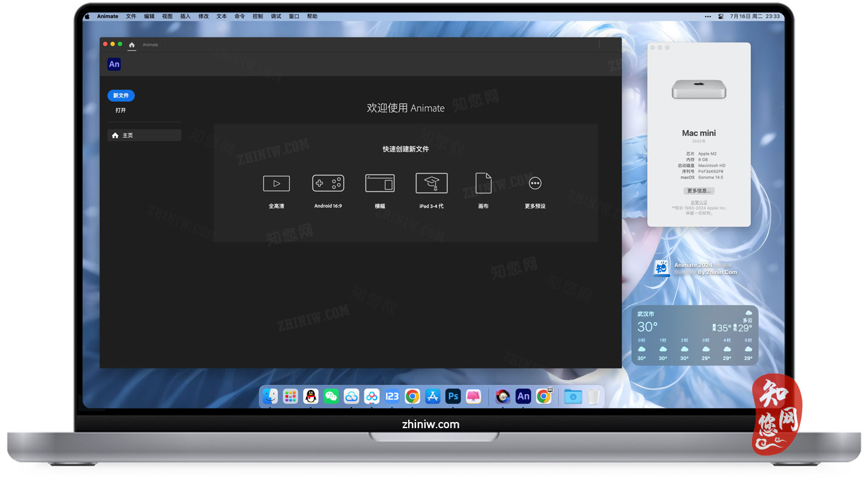The width and height of the screenshot is (868, 484).
Task: Choose the 画布 canvas document preset
Action: [484, 183]
